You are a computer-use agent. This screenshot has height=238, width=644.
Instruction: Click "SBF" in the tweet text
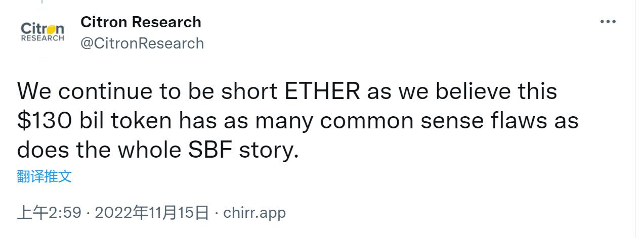point(223,150)
